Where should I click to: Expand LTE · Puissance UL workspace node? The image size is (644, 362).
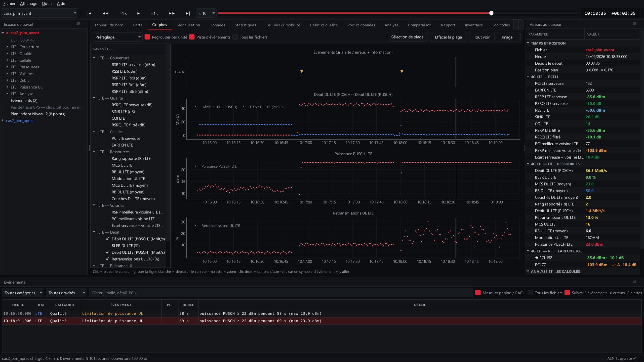[x=7, y=87]
